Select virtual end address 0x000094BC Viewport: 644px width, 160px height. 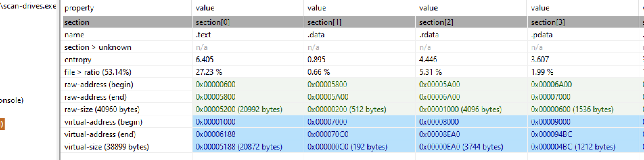(551, 134)
